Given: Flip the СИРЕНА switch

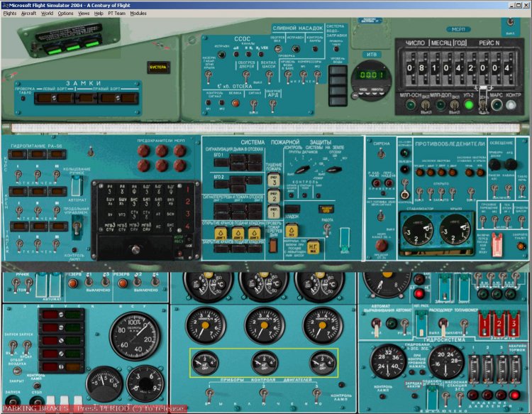Looking at the screenshot, I should coord(382,154).
